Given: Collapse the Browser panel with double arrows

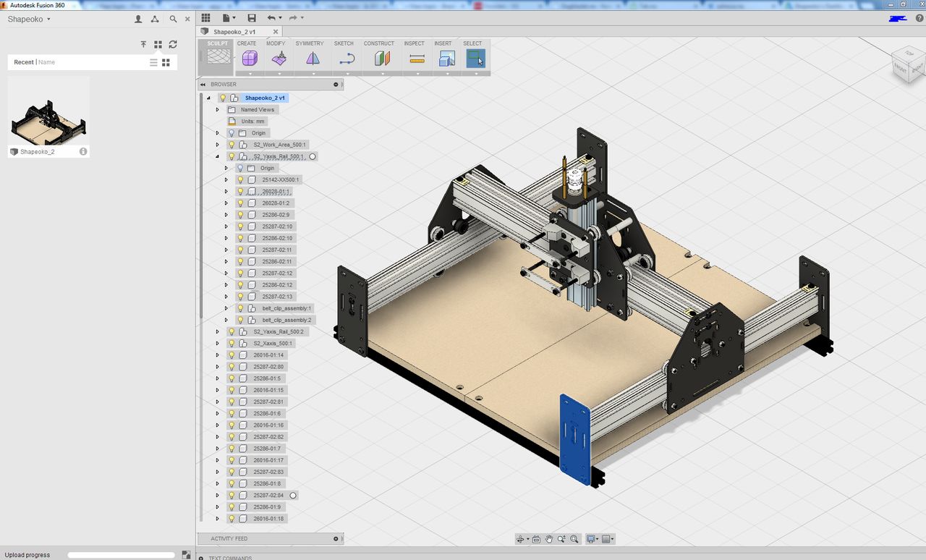Looking at the screenshot, I should tap(204, 85).
